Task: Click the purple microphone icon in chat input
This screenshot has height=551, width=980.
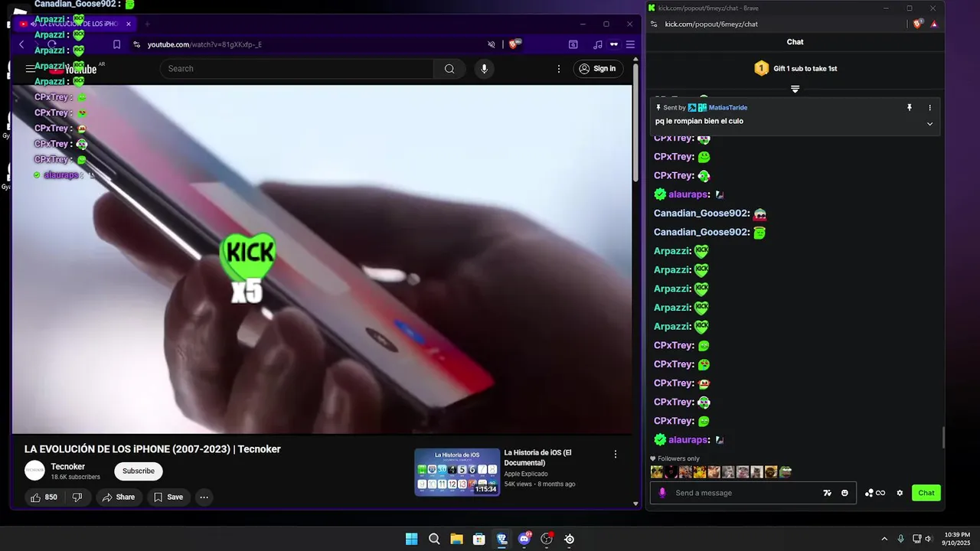Action: click(x=662, y=493)
